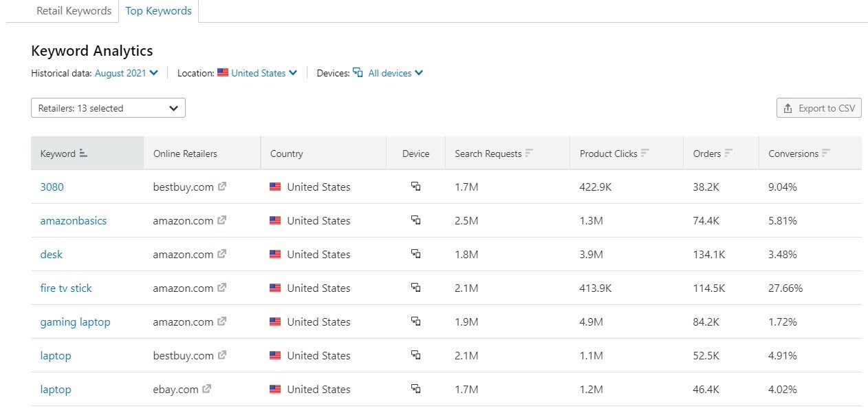This screenshot has width=868, height=411.
Task: Click the Export to CSV button
Action: [x=818, y=108]
